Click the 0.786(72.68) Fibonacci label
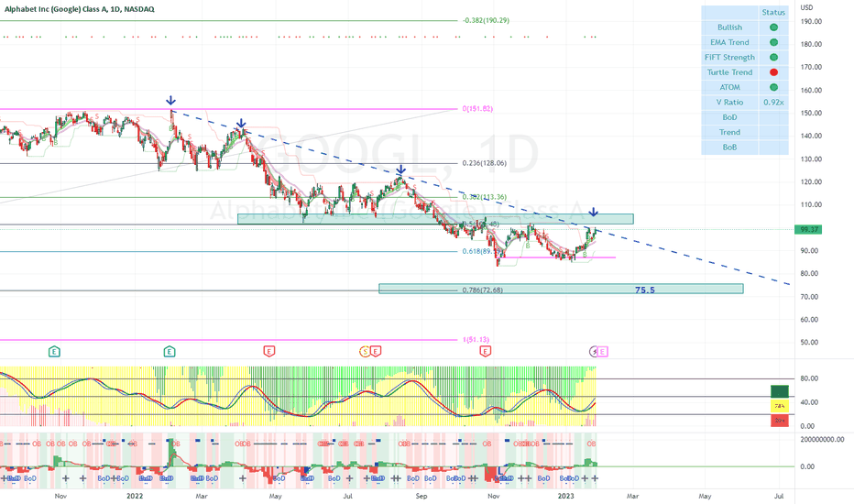This screenshot has width=854, height=504. (483, 290)
